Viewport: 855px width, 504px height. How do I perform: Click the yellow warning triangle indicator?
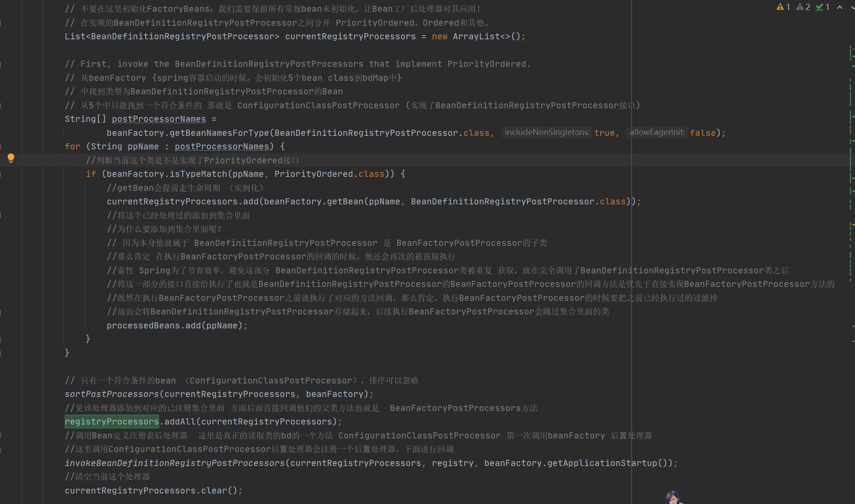780,7
